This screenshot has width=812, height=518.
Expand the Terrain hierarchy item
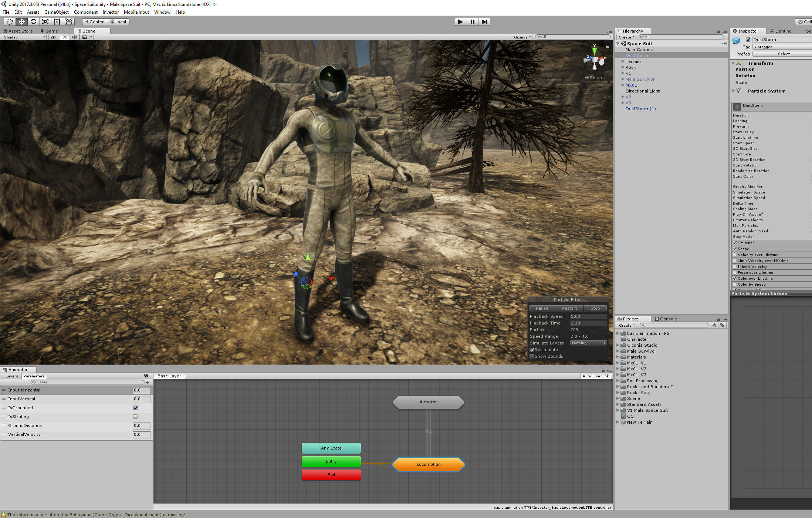623,61
